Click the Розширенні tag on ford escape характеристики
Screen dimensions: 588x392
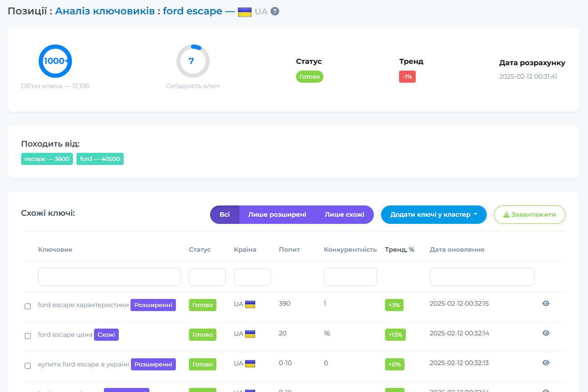[x=153, y=305]
